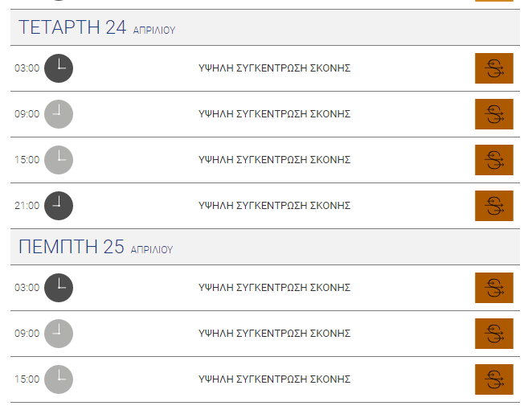This screenshot has height=410, width=532.
Task: Click the gray clock icon at 09:00 under ΠΕΜΠΤΗ 25
Action: [59, 334]
